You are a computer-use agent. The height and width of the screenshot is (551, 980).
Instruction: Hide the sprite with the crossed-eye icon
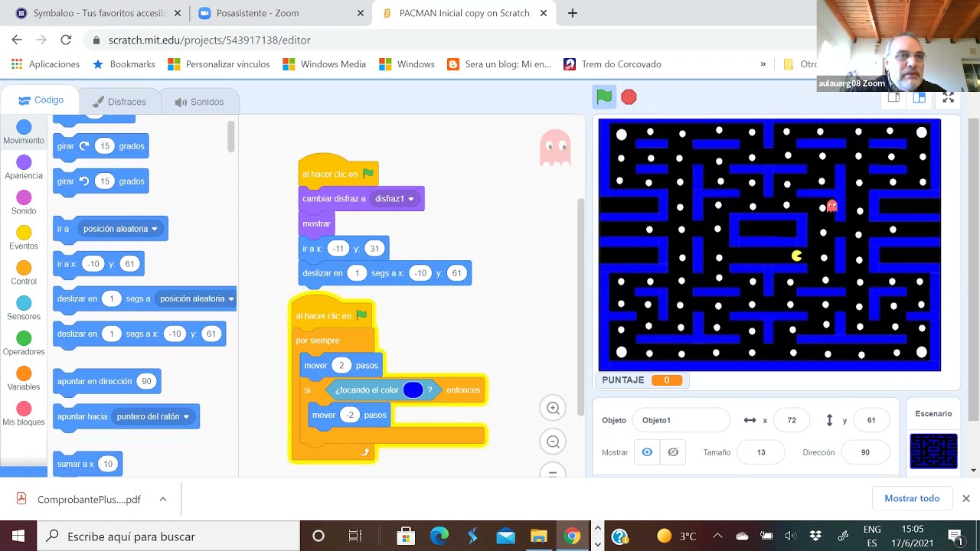coord(673,452)
